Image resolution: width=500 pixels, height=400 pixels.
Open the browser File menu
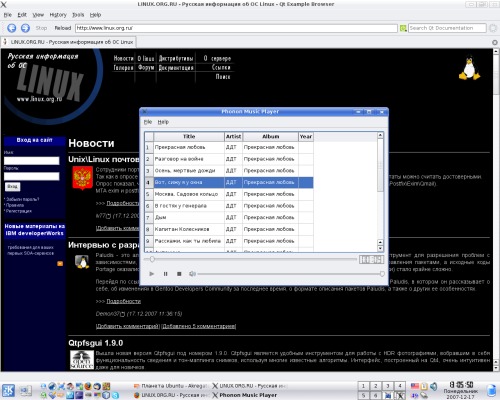coord(8,15)
